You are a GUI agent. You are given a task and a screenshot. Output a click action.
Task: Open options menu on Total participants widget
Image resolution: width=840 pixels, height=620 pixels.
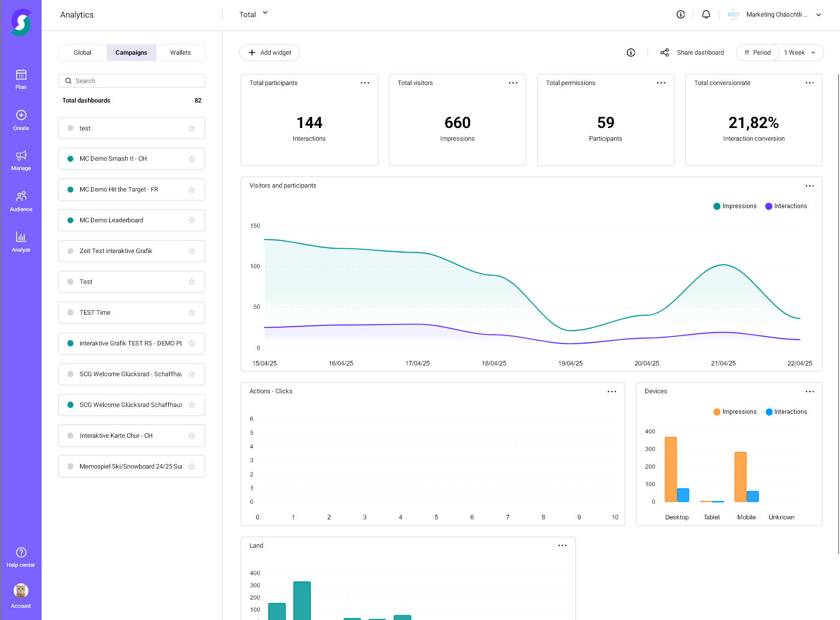click(x=365, y=83)
